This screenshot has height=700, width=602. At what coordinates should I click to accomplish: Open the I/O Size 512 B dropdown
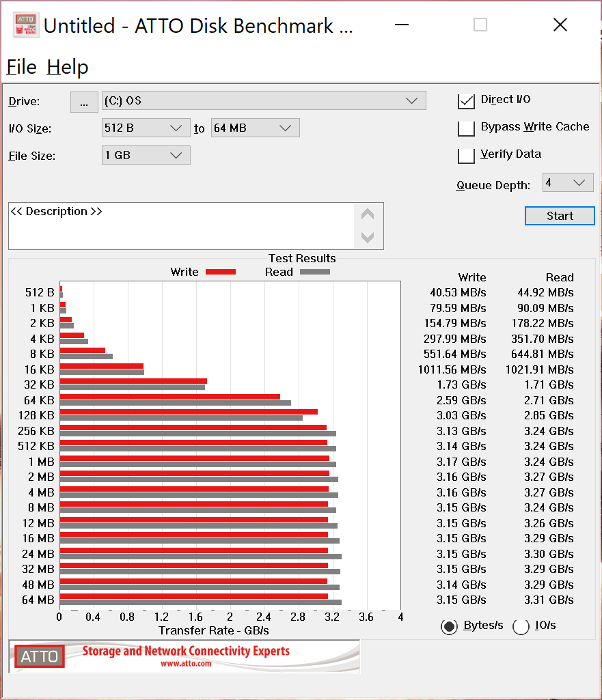(146, 128)
